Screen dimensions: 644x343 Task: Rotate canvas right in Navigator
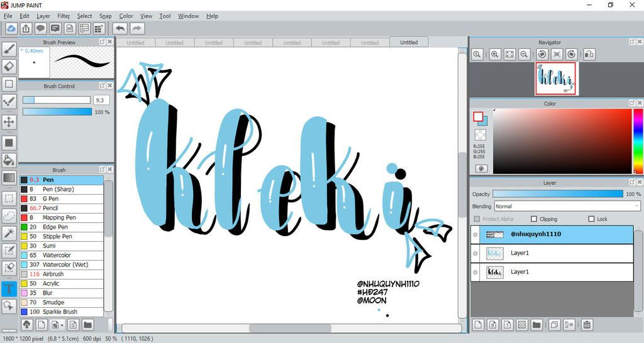point(571,54)
